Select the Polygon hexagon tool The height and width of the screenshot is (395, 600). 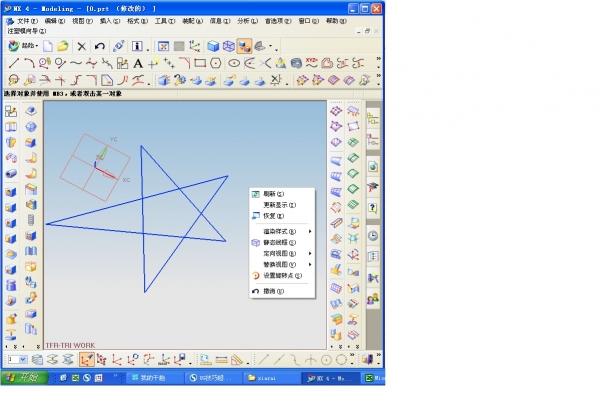[216, 63]
